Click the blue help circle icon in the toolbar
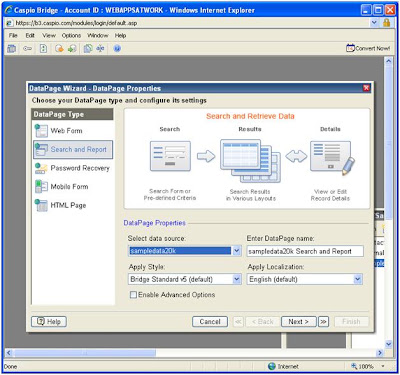 pos(117,49)
